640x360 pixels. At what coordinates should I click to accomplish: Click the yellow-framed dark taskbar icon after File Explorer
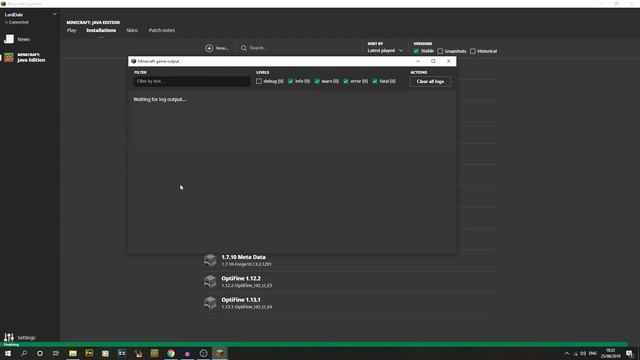[x=89, y=353]
